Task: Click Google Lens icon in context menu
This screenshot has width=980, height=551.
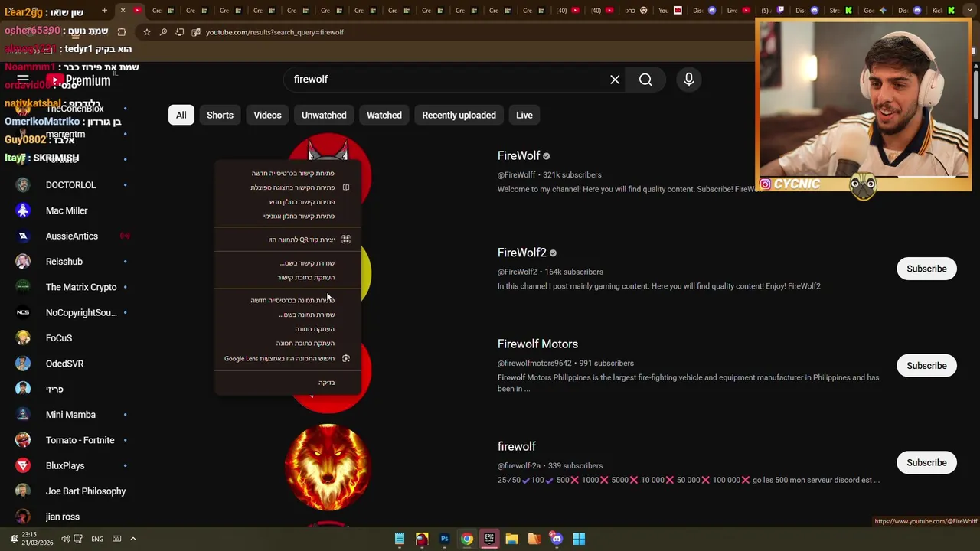Action: 346,358
